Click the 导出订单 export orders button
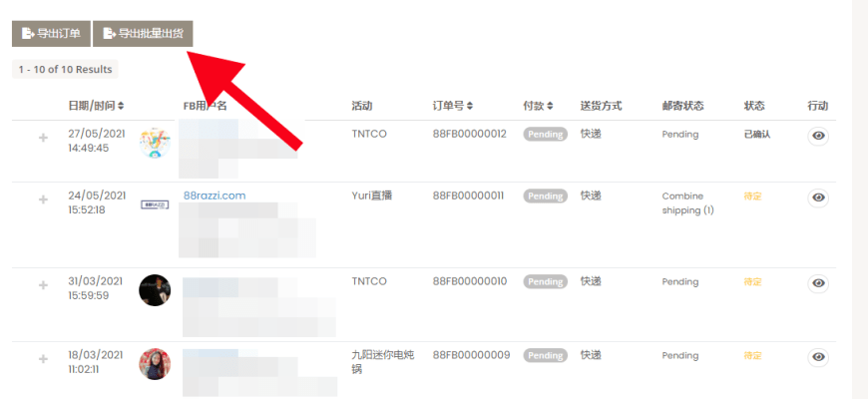868x399 pixels. coord(51,34)
